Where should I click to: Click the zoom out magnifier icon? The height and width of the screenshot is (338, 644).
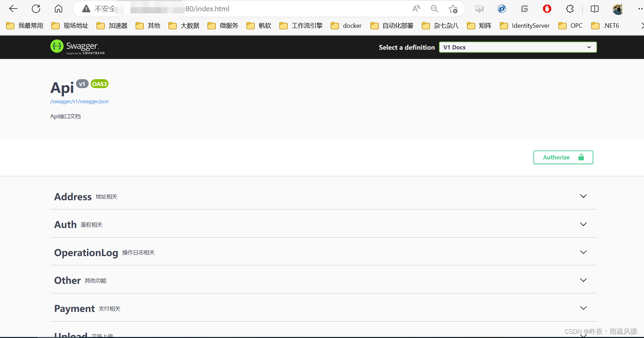[434, 9]
